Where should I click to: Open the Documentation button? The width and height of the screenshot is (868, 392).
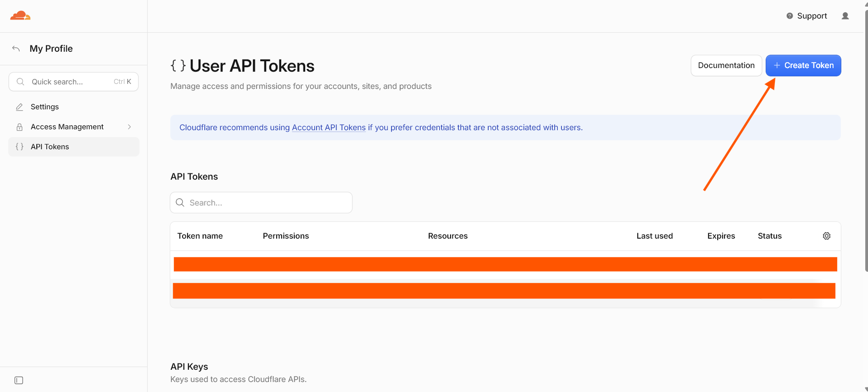[726, 65]
